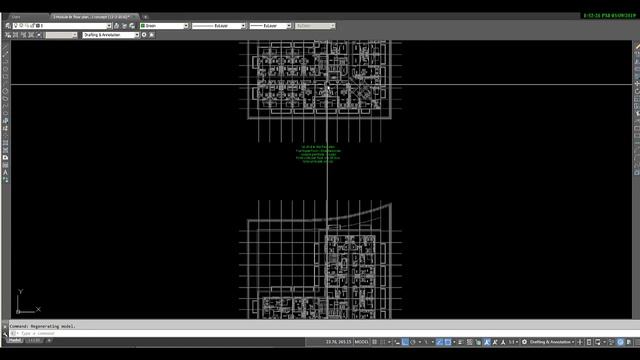The height and width of the screenshot is (360, 640).
Task: Click the Layer States Manager icon
Action: click(132, 26)
